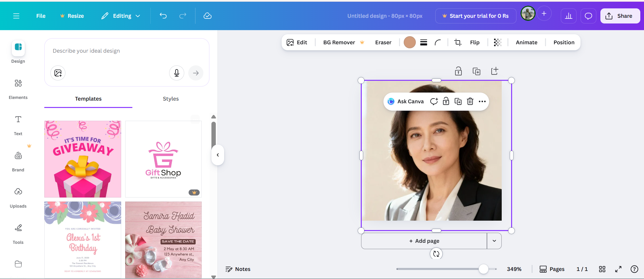Expand the Editing mode dropdown
Image resolution: width=644 pixels, height=279 pixels.
[121, 16]
